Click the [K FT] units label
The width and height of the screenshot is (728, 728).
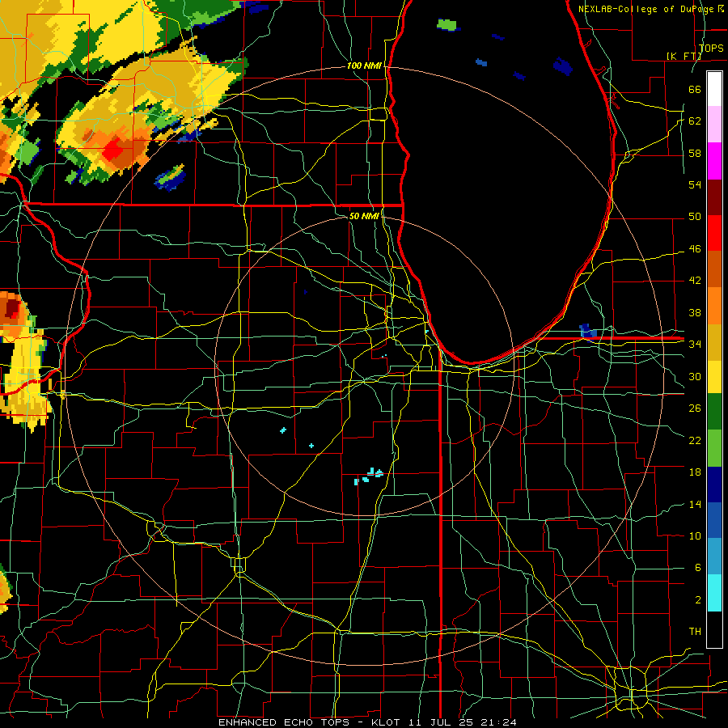(684, 57)
